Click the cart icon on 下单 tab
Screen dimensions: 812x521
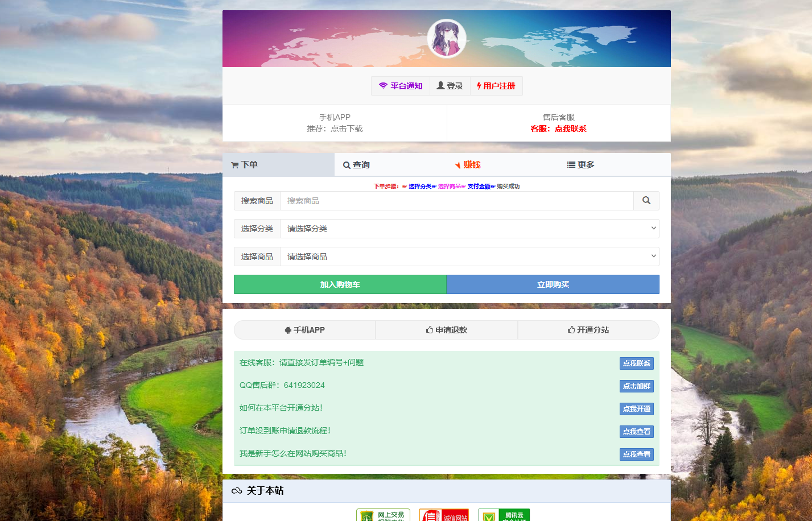tap(234, 165)
